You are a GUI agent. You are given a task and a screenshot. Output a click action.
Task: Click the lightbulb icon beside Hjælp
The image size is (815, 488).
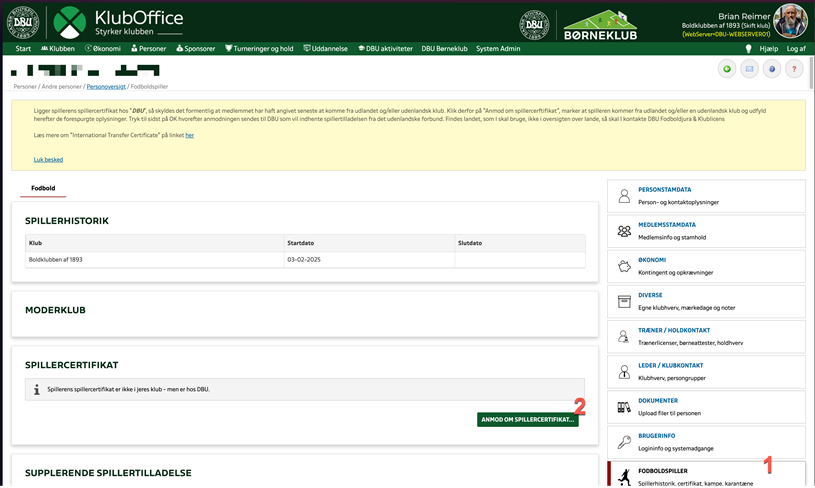click(747, 48)
